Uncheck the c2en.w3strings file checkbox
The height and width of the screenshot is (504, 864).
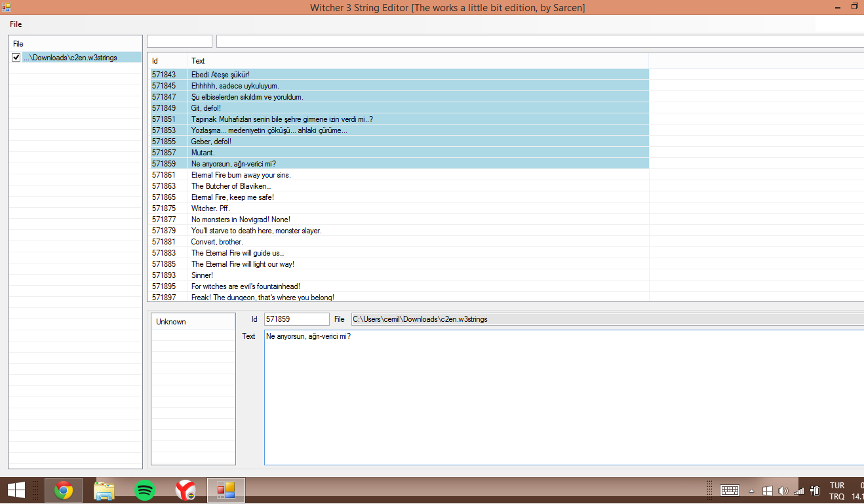point(16,58)
